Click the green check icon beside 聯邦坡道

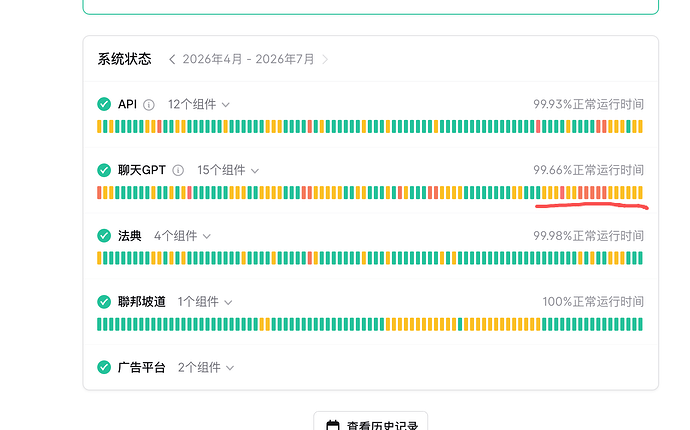[x=104, y=301]
